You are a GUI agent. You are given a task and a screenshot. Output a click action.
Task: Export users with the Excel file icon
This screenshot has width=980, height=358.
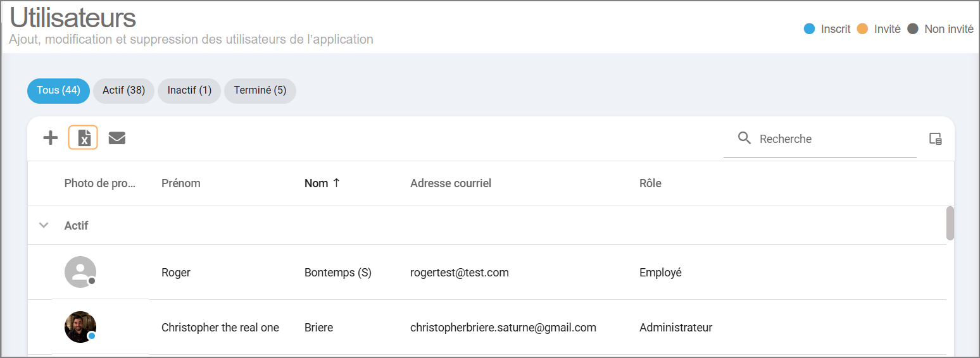coord(84,138)
